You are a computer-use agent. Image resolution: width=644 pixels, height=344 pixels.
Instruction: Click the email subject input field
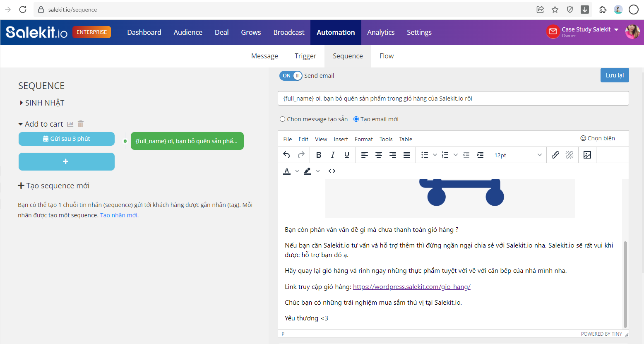[x=453, y=99]
